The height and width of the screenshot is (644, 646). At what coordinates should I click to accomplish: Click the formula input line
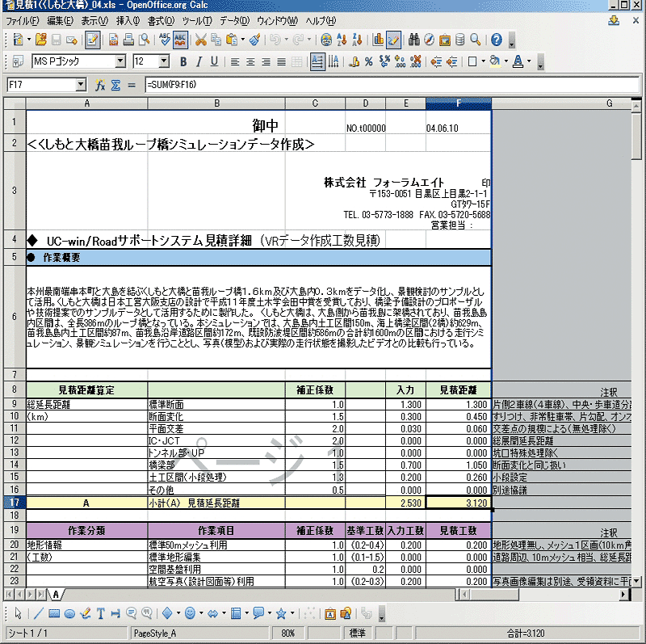pyautogui.click(x=392, y=85)
